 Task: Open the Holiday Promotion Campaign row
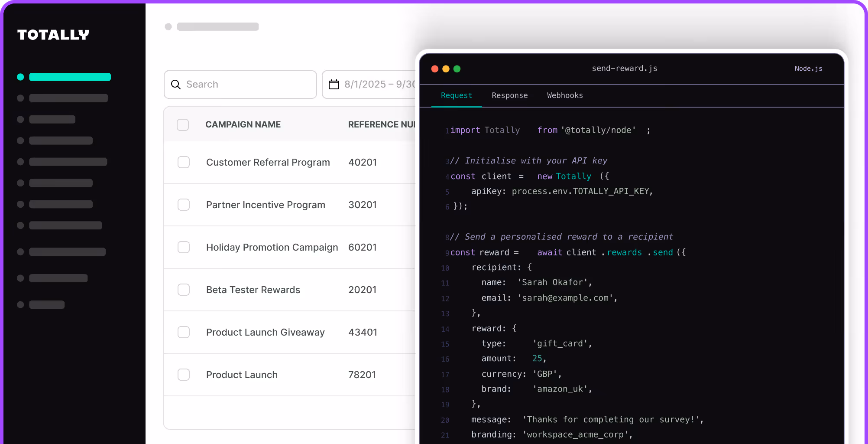pos(272,247)
